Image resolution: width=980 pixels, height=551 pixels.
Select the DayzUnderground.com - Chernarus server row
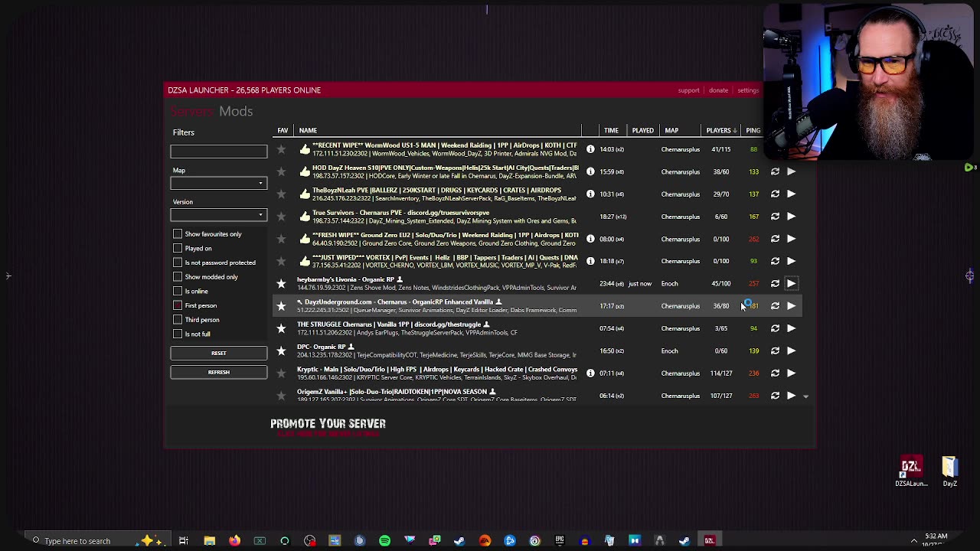tap(536, 306)
